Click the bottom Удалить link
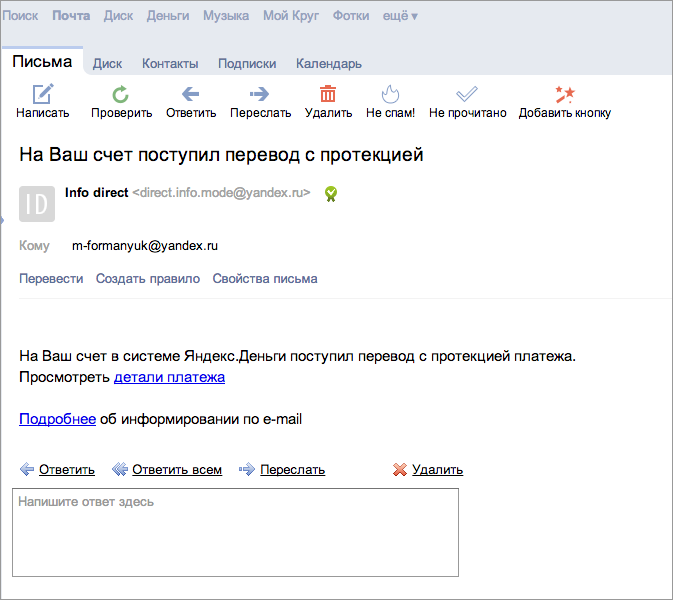The image size is (673, 600). pos(437,470)
